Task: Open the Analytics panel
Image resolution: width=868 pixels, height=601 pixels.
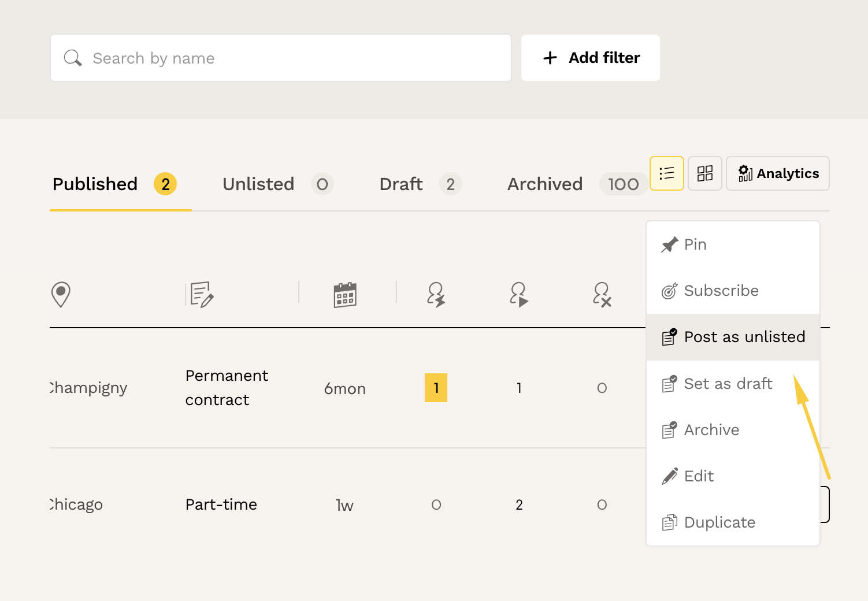Action: pyautogui.click(x=778, y=173)
